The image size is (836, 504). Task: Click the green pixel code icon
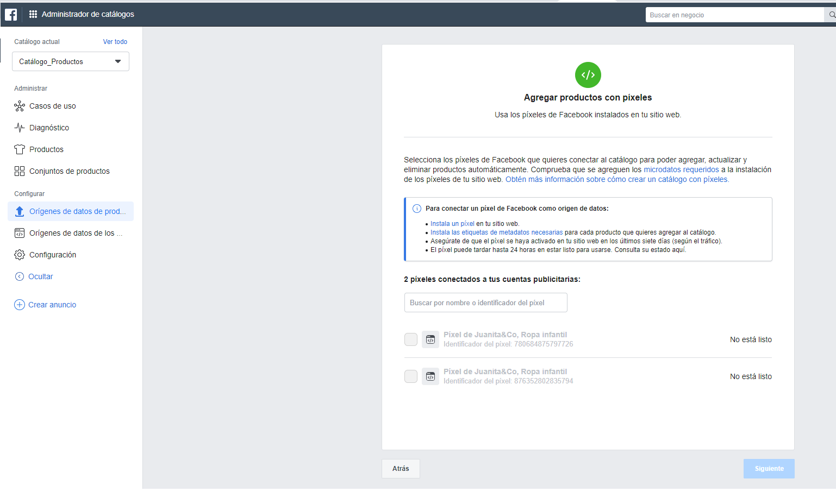588,75
